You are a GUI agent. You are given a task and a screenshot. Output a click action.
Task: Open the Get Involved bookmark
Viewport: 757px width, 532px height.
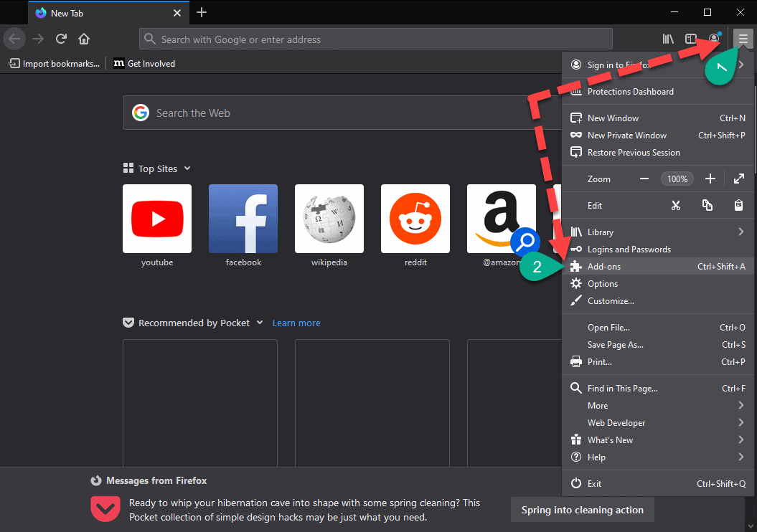[144, 64]
